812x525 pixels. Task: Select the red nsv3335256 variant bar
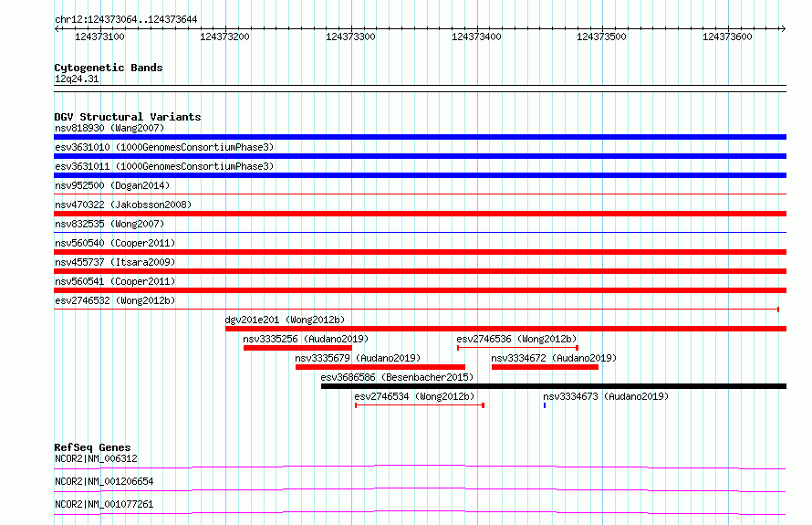[x=297, y=348]
